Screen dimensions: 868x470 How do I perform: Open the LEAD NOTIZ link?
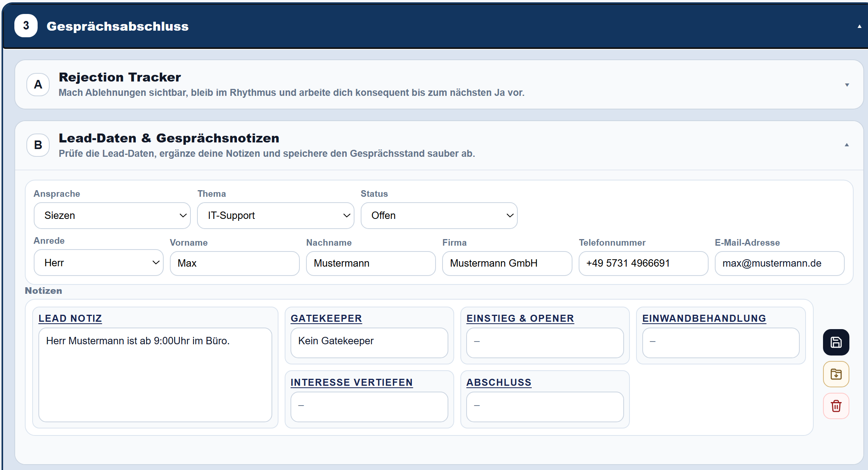tap(70, 318)
